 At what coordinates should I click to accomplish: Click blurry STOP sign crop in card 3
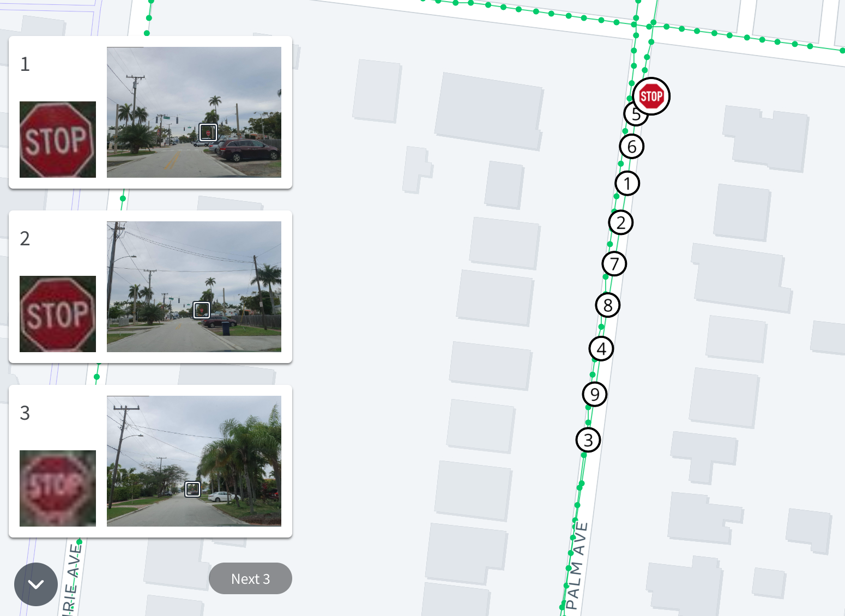click(58, 488)
